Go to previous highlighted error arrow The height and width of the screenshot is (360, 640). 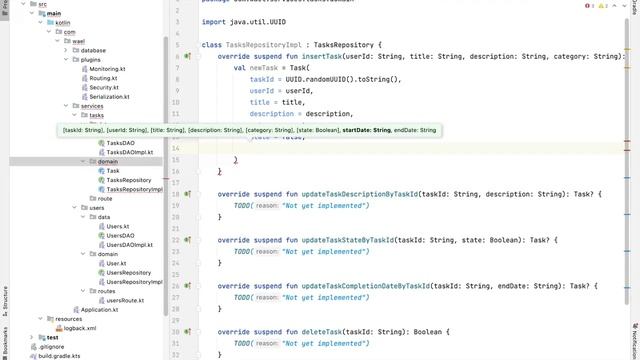click(614, 6)
